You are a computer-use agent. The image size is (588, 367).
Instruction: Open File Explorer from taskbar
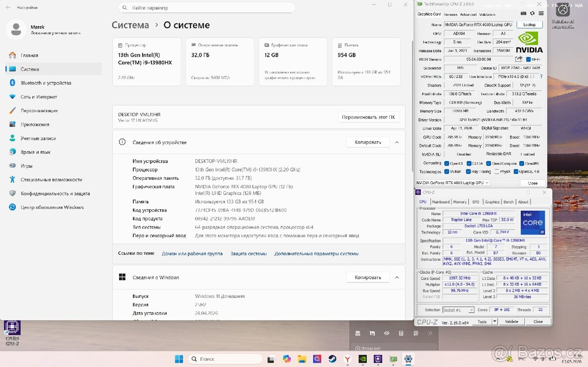tap(302, 359)
